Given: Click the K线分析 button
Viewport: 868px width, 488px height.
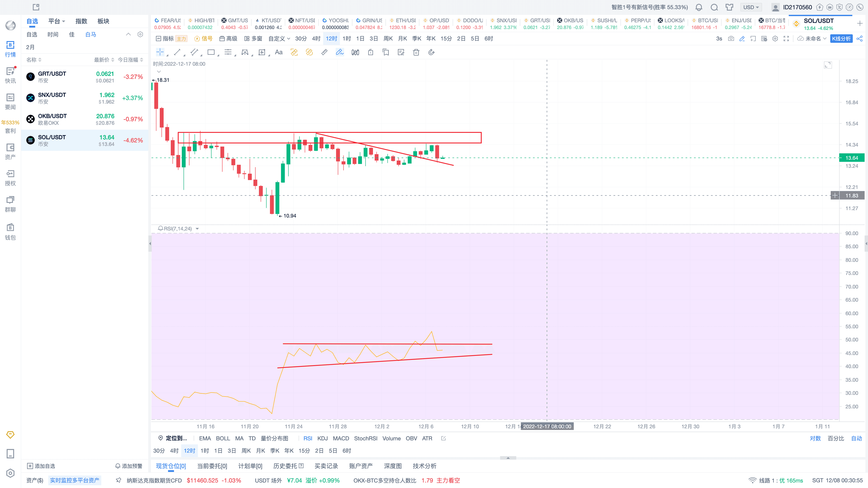Looking at the screenshot, I should point(841,39).
